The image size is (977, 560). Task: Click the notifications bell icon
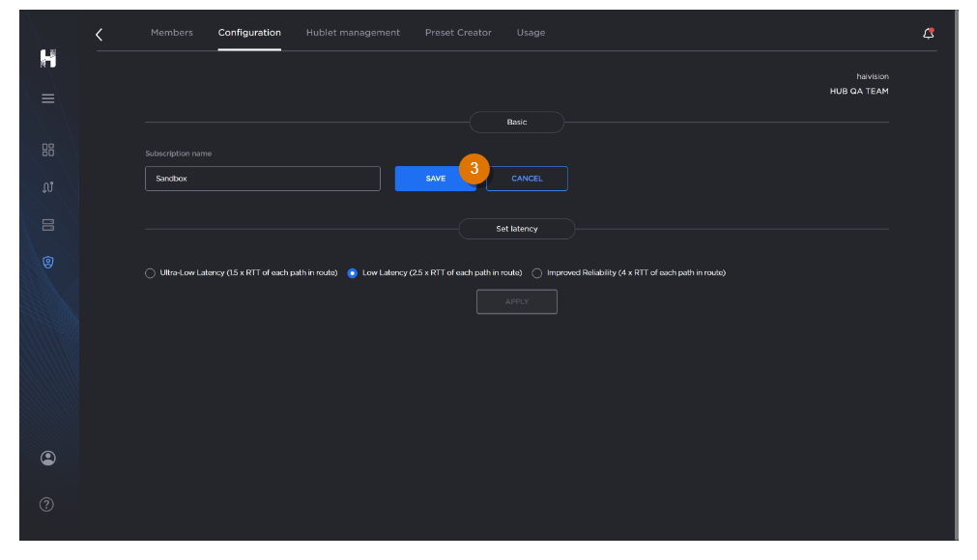tap(928, 33)
